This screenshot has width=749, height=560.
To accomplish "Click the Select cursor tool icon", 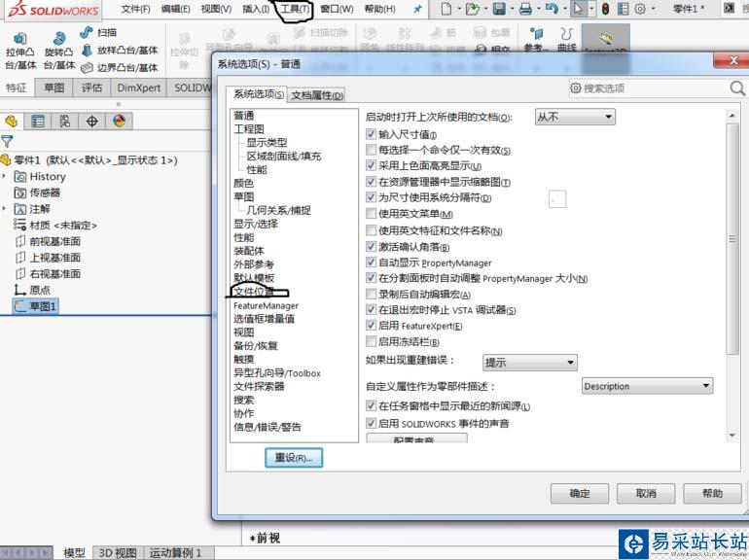I will [578, 9].
